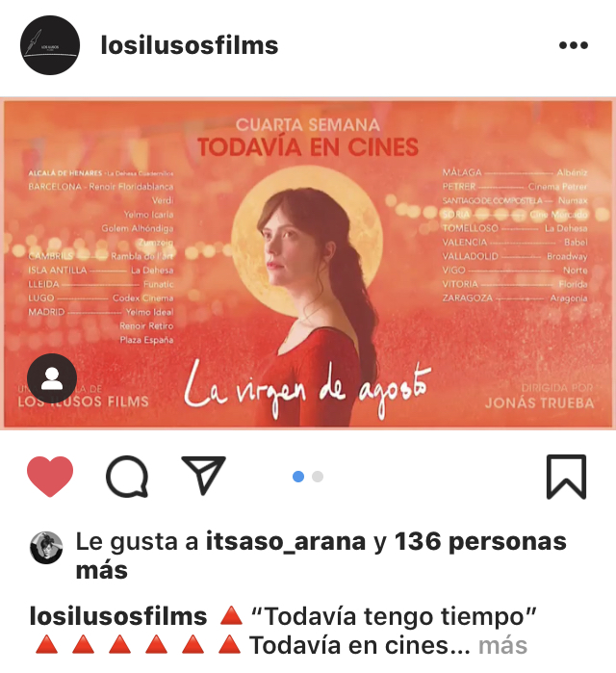Viewport: 616px width, 673px height.
Task: Open three-dot options menu
Action: pyautogui.click(x=573, y=45)
